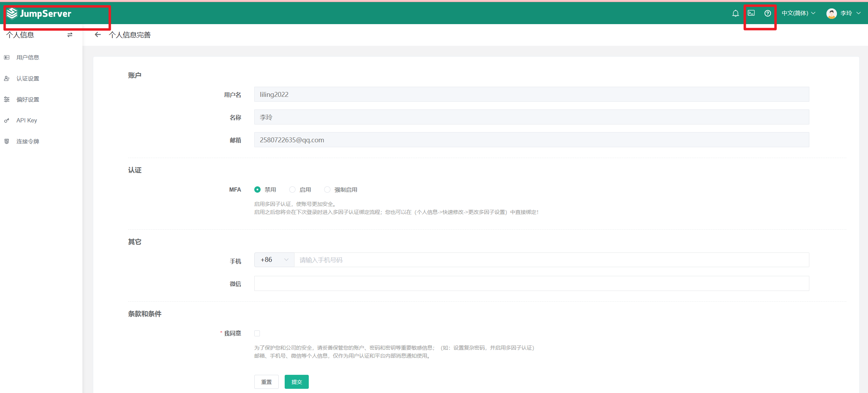Click the notification bell icon
Viewport: 868px width, 393px height.
click(735, 13)
